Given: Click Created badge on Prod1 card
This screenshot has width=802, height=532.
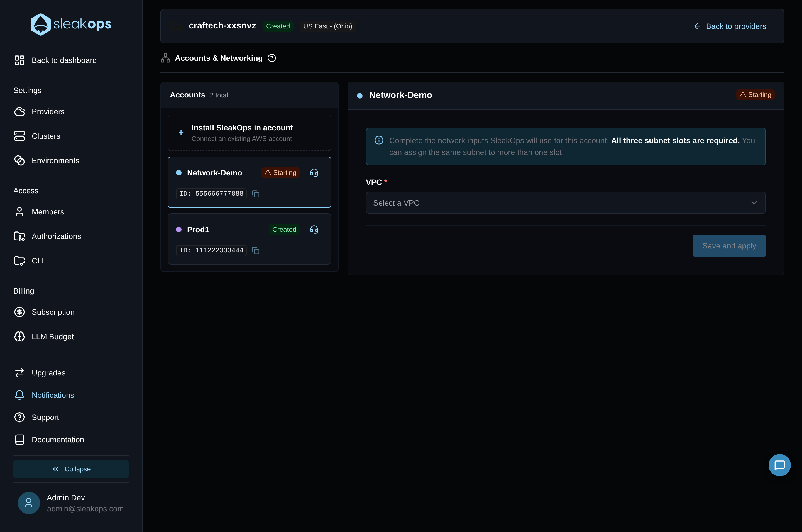Looking at the screenshot, I should pos(284,230).
